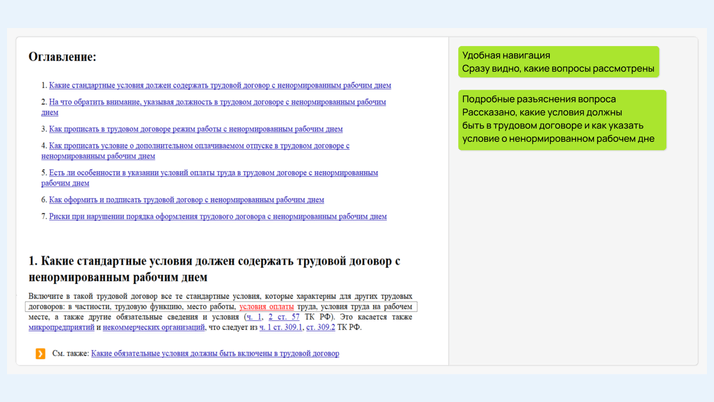Open contents link 7 about violation risks

tap(218, 216)
